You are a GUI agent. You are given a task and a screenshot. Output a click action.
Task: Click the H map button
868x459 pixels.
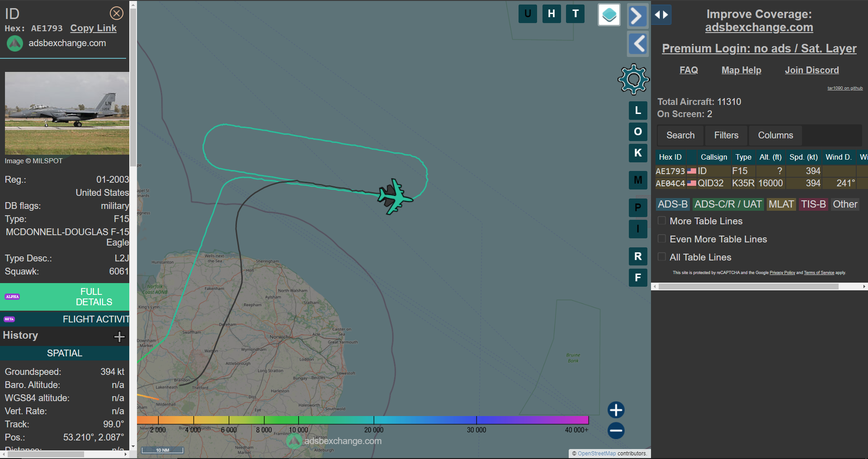click(552, 14)
